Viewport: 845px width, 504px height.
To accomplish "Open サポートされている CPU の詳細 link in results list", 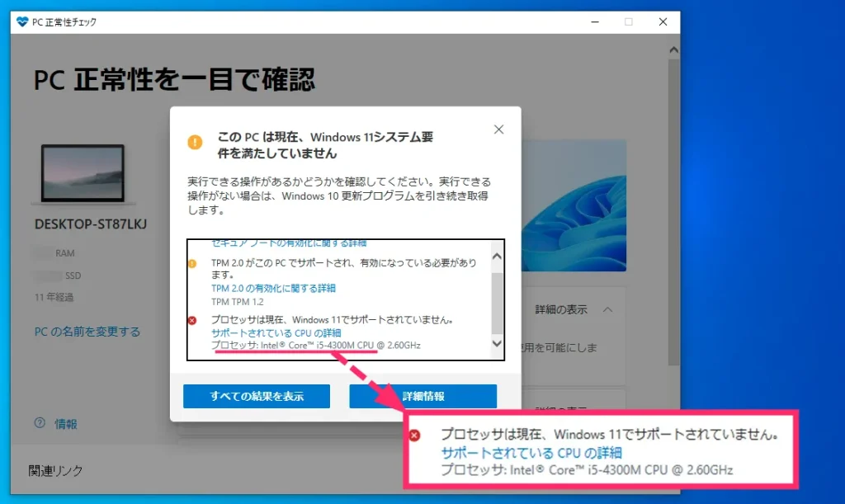I will (x=276, y=332).
